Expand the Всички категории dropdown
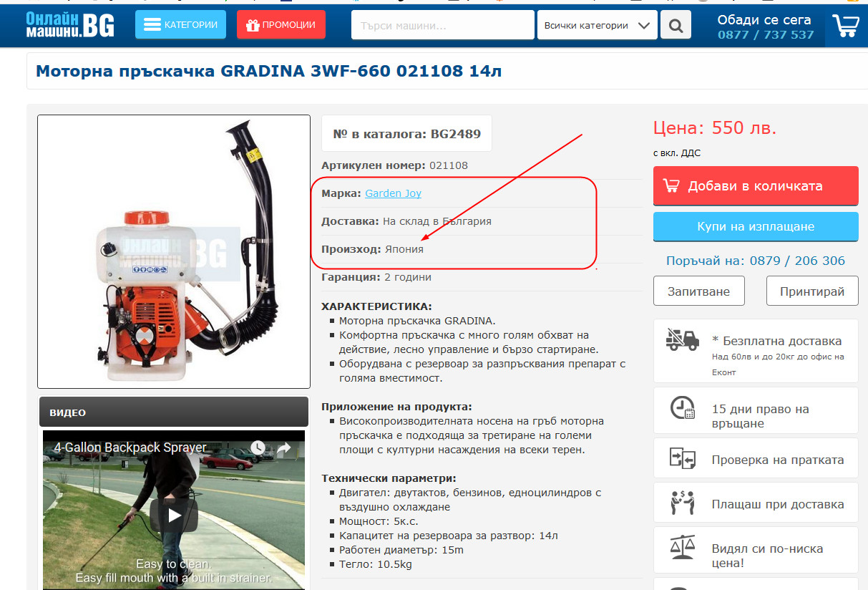The height and width of the screenshot is (590, 868). [597, 26]
